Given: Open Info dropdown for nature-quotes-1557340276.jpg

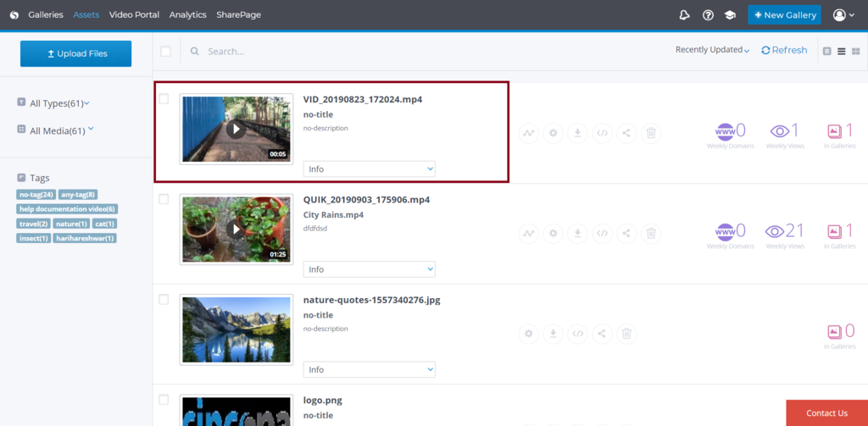Looking at the screenshot, I should pyautogui.click(x=370, y=369).
